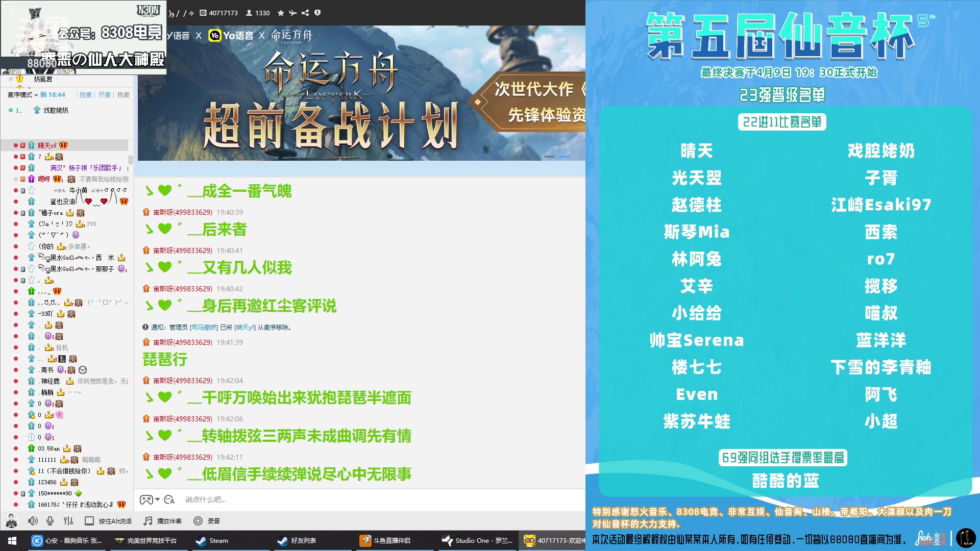
Task: Select the 播放伴奏 accompaniment icon
Action: (148, 521)
